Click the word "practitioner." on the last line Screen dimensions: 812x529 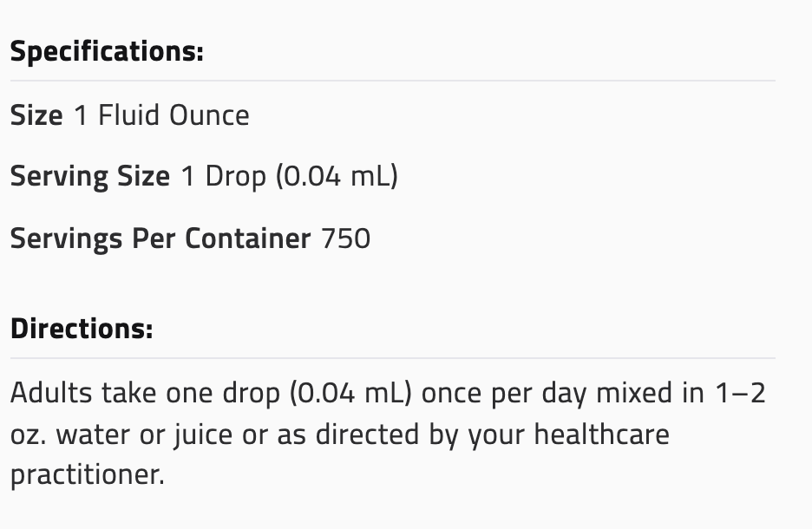tap(87, 475)
